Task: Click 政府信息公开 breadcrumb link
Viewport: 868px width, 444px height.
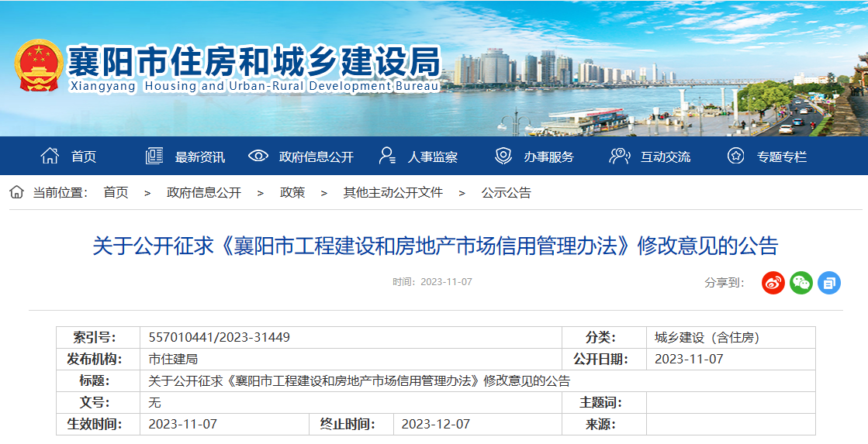Action: coord(204,192)
